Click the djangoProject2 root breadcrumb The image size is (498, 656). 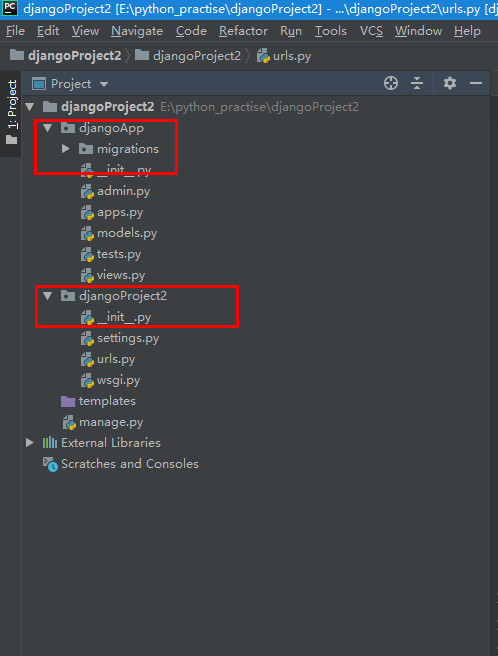(x=65, y=56)
